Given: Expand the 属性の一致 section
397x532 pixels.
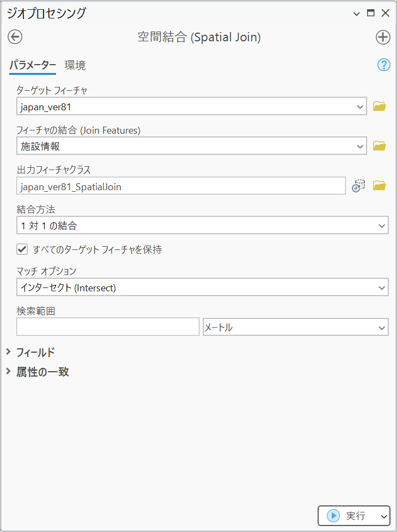Looking at the screenshot, I should point(8,372).
